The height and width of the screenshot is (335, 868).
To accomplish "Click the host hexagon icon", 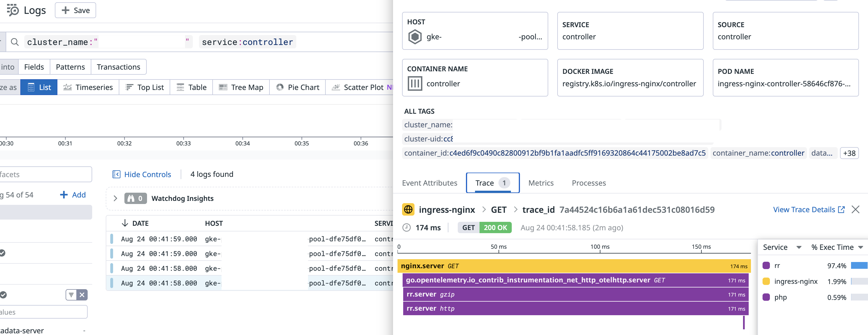I will point(415,37).
